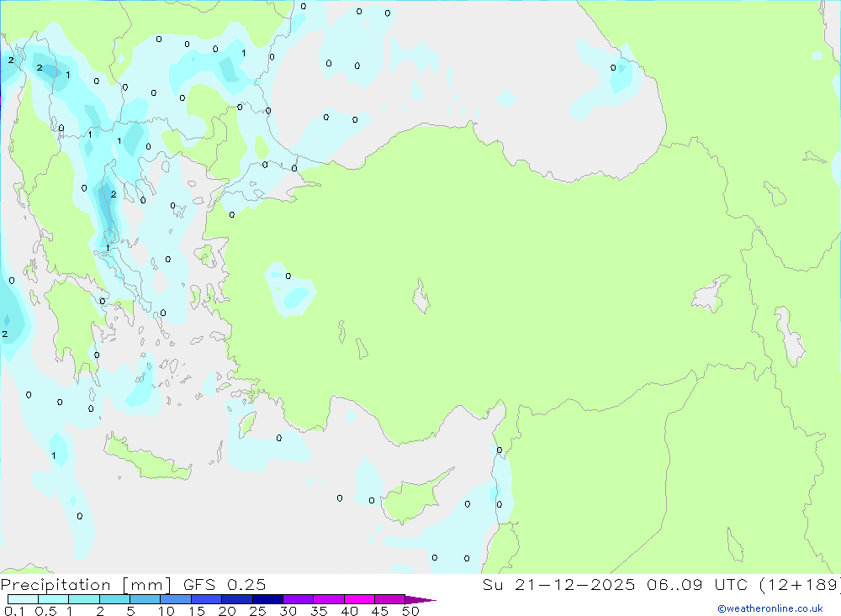Click the island of Crete on the map
Image resolution: width=841 pixels, height=616 pixels.
click(147, 460)
